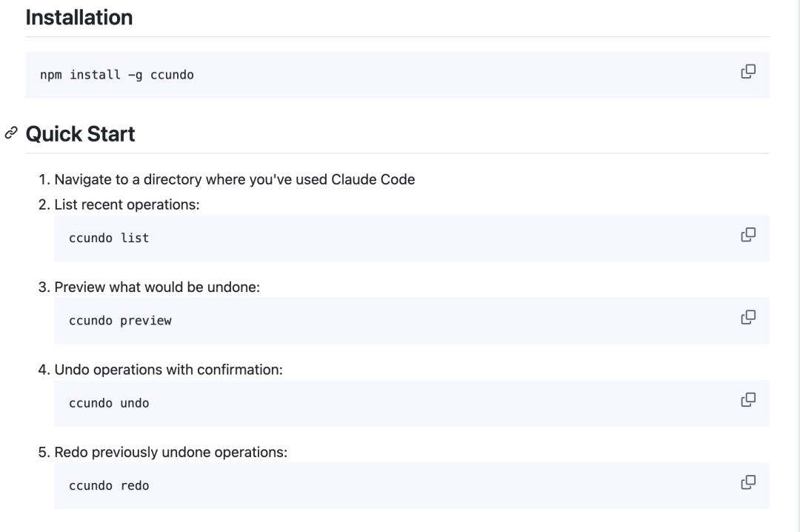Click the 'Navigate to a directory' step text
Image resolution: width=800 pixels, height=532 pixels.
point(235,180)
